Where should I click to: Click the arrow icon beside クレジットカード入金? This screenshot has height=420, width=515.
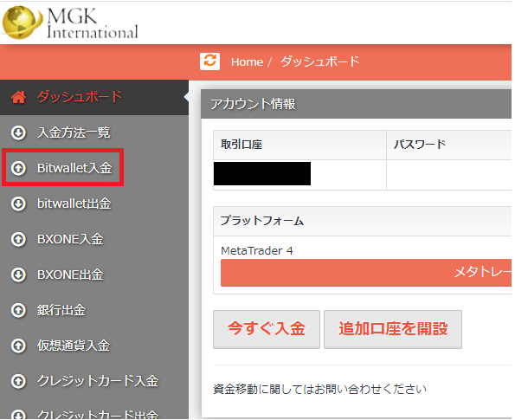(18, 381)
